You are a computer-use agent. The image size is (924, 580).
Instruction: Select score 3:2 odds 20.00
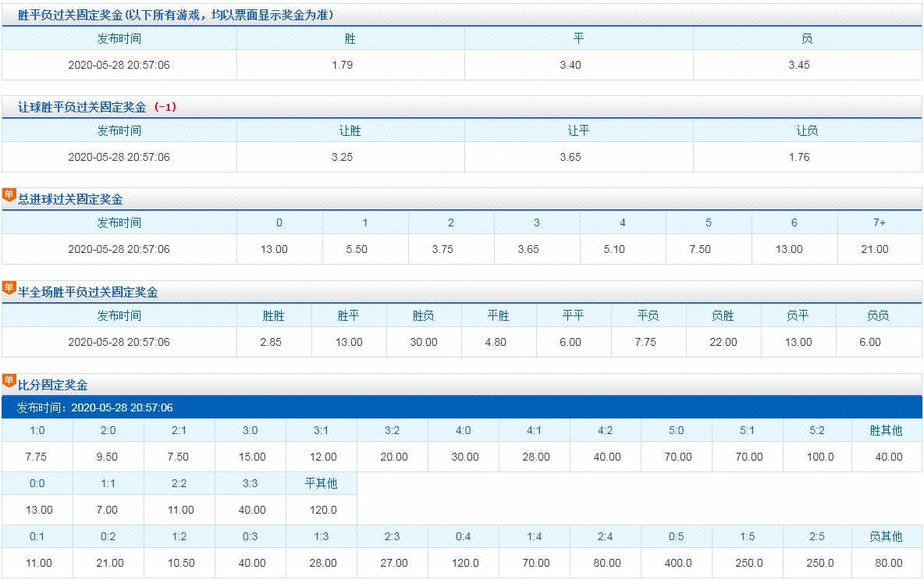393,457
